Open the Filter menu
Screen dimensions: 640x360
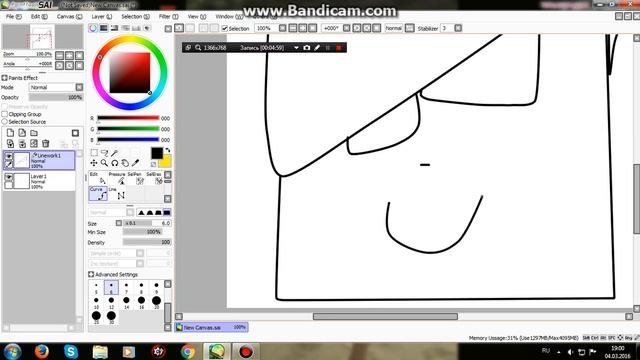click(x=169, y=17)
